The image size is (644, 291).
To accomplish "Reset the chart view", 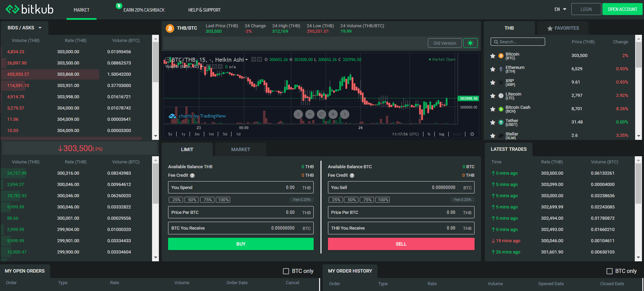I will point(321,114).
